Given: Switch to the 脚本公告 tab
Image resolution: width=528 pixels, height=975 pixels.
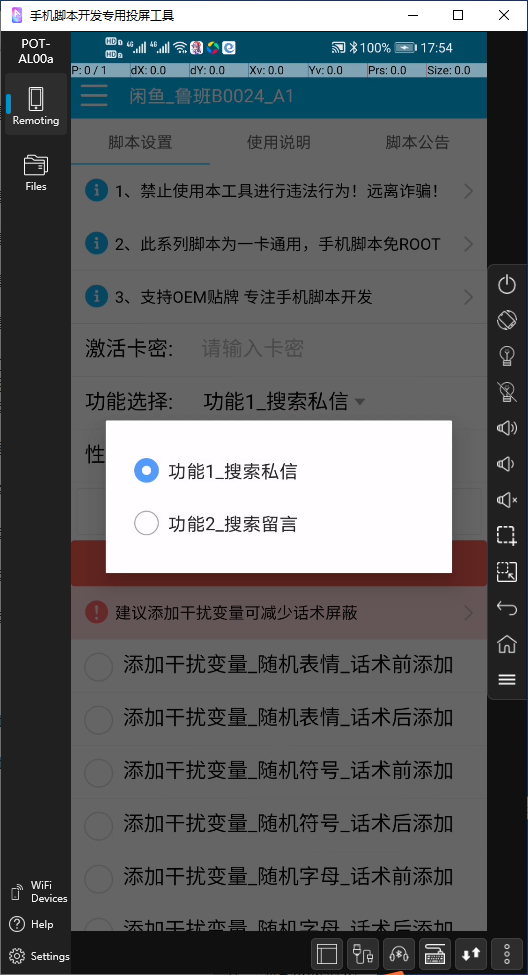Looking at the screenshot, I should (x=417, y=142).
